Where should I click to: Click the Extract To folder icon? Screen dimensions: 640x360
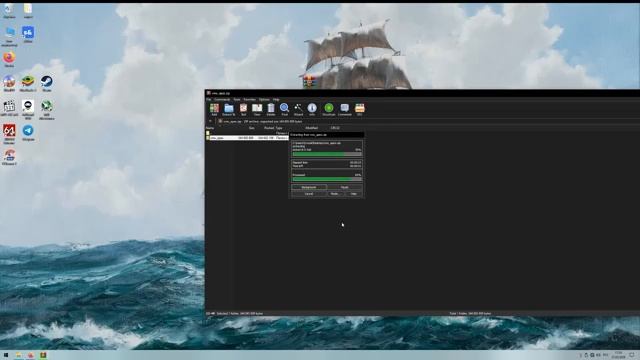click(x=229, y=108)
